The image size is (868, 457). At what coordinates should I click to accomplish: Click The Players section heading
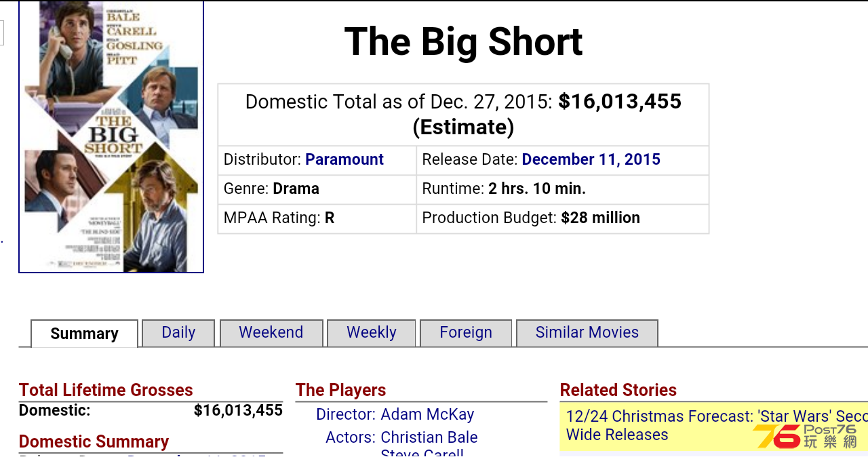point(340,390)
